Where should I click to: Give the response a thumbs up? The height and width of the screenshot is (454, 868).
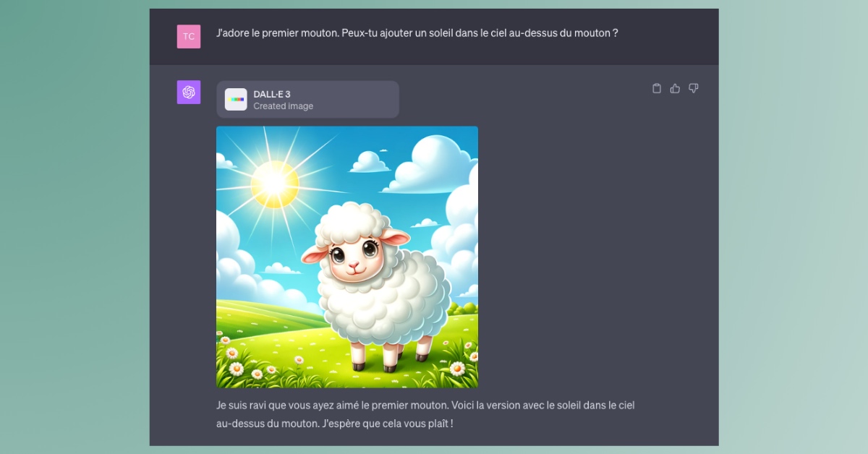pyautogui.click(x=675, y=88)
